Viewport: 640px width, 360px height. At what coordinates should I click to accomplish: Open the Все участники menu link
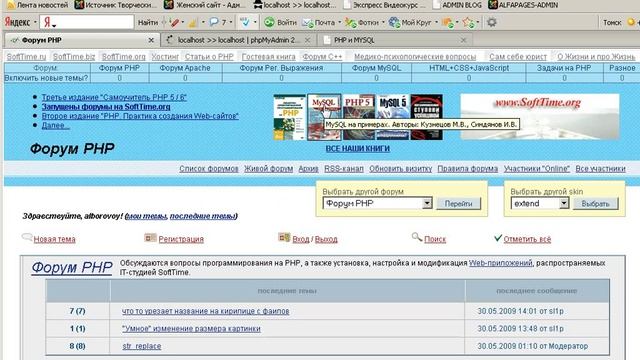(x=600, y=169)
